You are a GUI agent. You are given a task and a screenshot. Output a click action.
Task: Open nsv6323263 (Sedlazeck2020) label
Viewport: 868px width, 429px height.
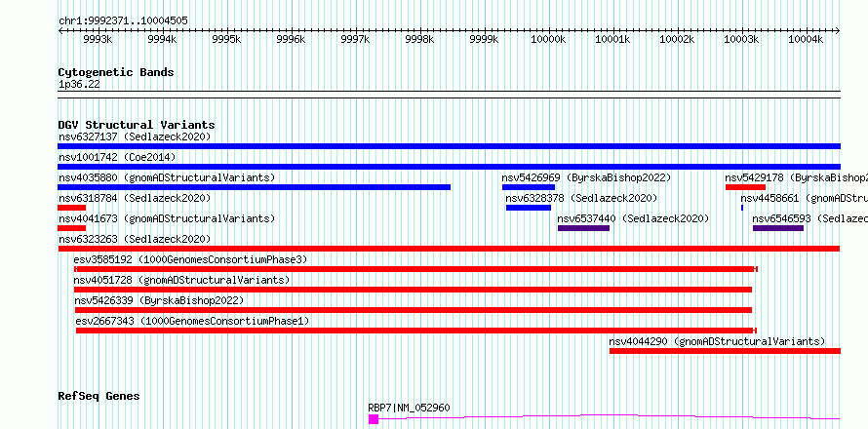click(x=135, y=239)
